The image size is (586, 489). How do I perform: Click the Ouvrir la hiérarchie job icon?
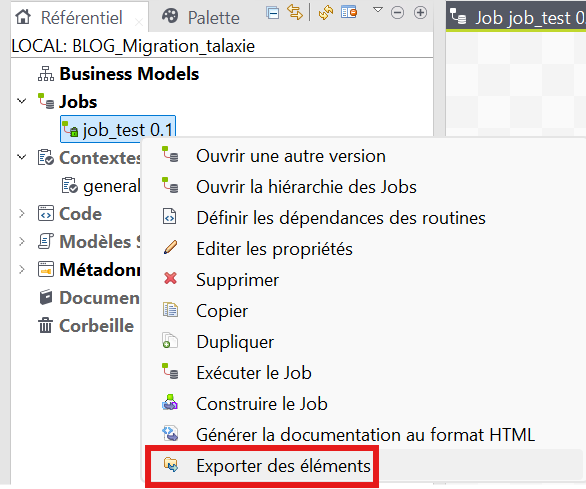coord(170,185)
